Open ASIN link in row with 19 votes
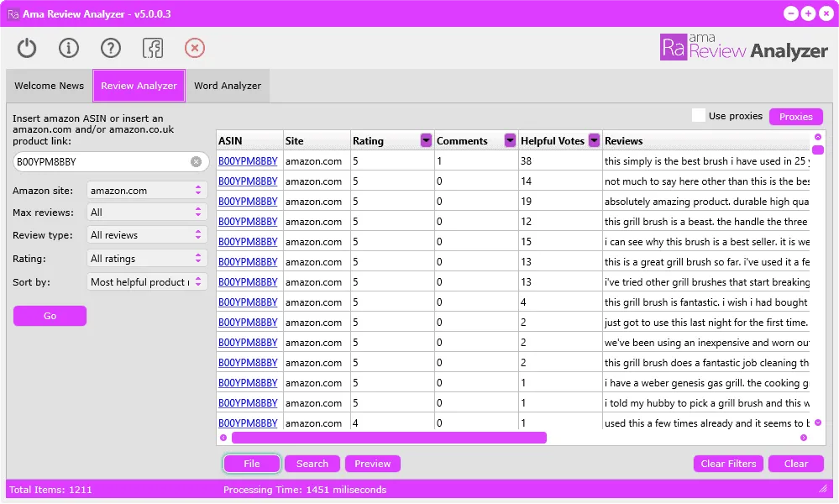839x504 pixels. pyautogui.click(x=248, y=201)
